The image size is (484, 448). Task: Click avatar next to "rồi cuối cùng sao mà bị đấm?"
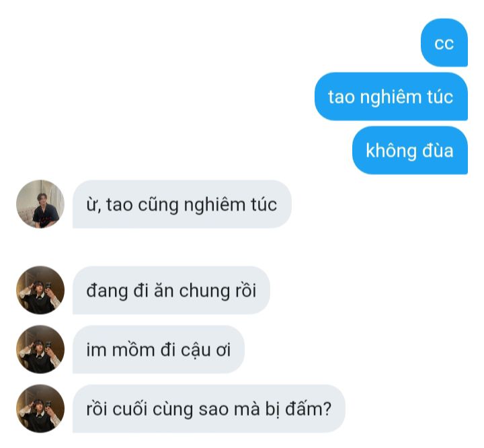(x=40, y=409)
